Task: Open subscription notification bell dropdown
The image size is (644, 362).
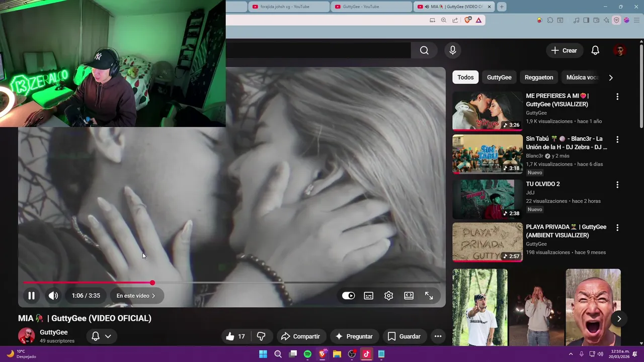Action: tap(101, 336)
